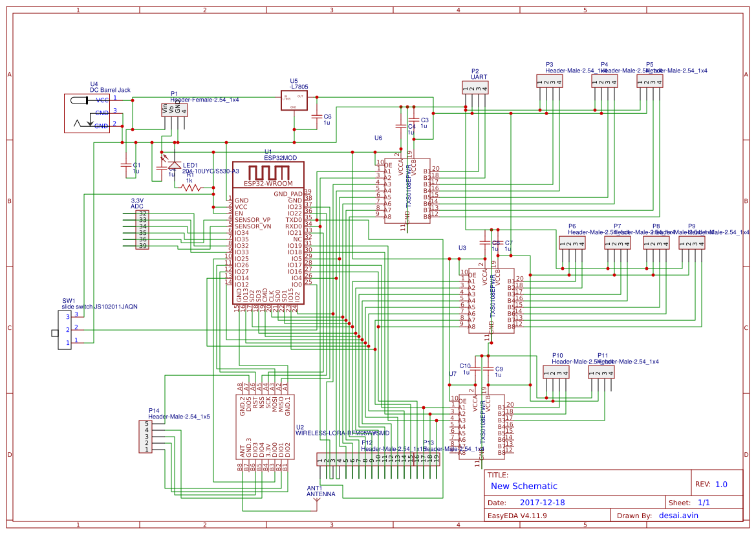The height and width of the screenshot is (535, 756).
Task: Select the U6 TXS0108EPWR level shifter
Action: tap(407, 191)
